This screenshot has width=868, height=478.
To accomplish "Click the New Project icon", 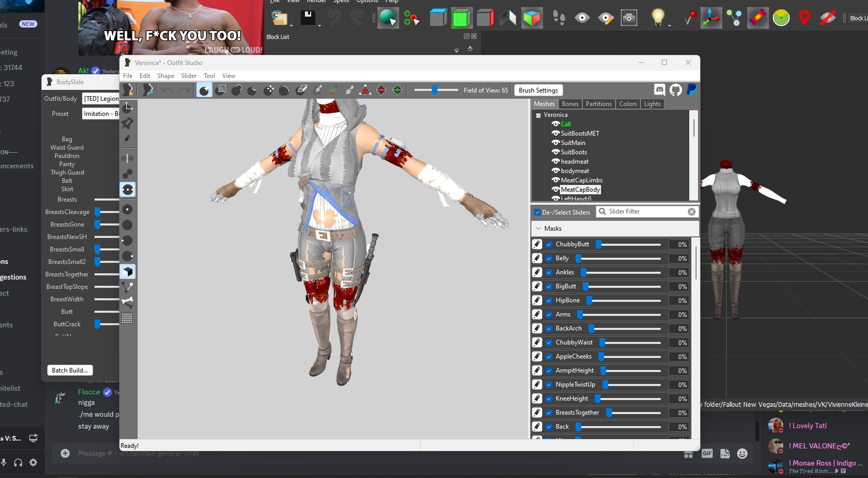I will (x=128, y=90).
